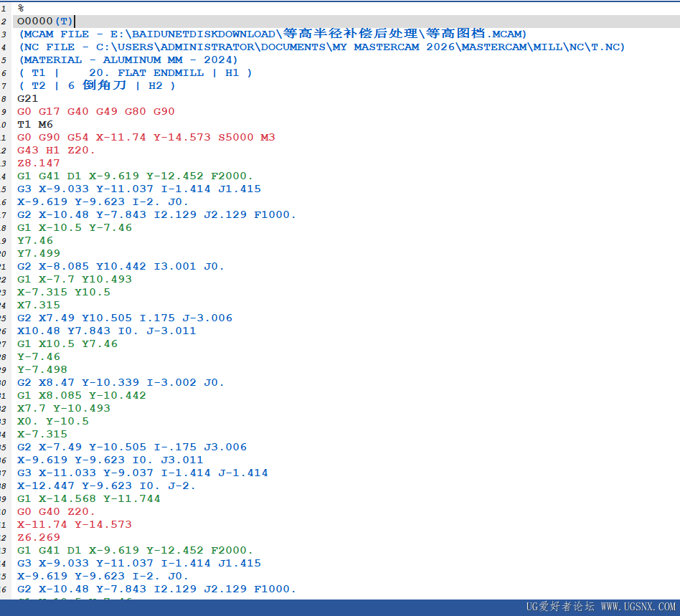Click the X0. Y-10.5 line
Screen dimensions: 680x616
pyautogui.click(x=53, y=422)
